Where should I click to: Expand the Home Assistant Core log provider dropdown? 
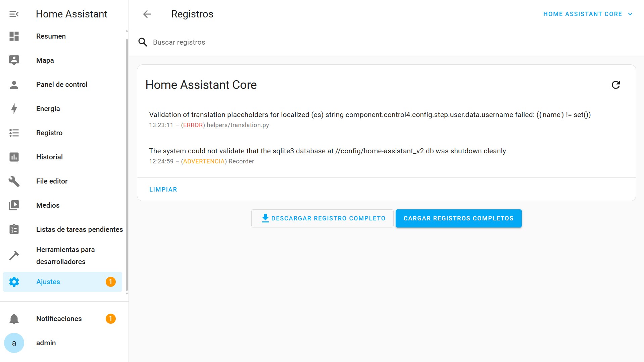tap(588, 14)
